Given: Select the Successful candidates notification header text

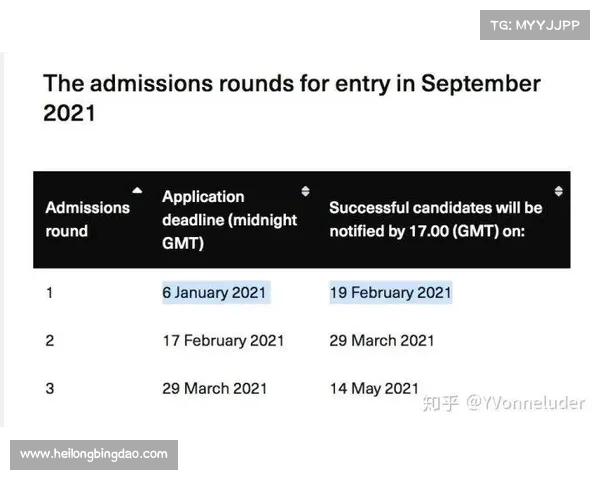Looking at the screenshot, I should tap(435, 219).
